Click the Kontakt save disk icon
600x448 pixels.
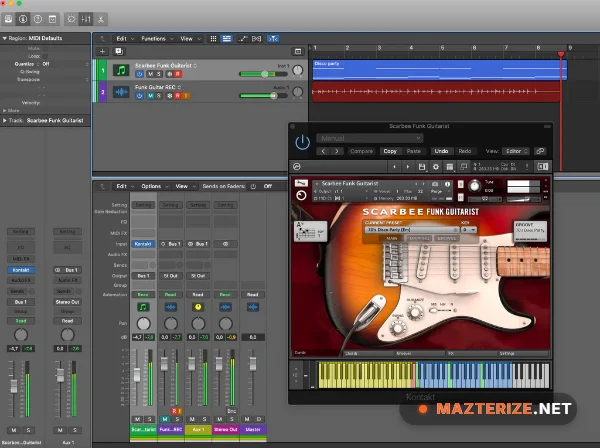pos(422,167)
